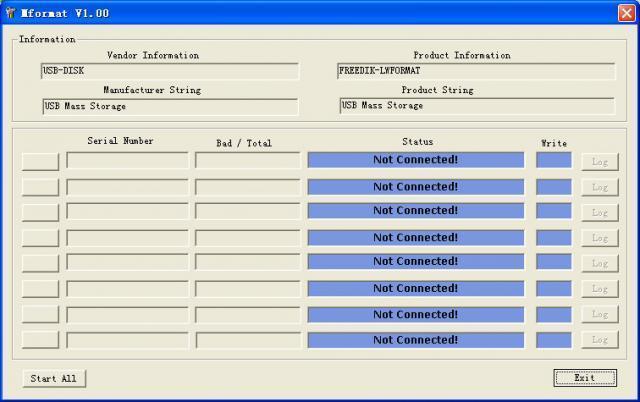Click the sixth row Bad / Total field
Image resolution: width=640 pixels, height=402 pixels.
(248, 289)
